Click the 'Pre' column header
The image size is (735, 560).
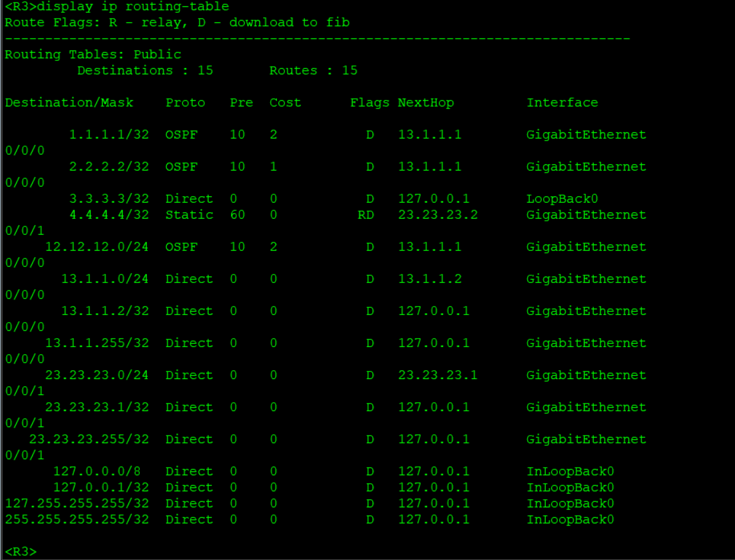[241, 103]
